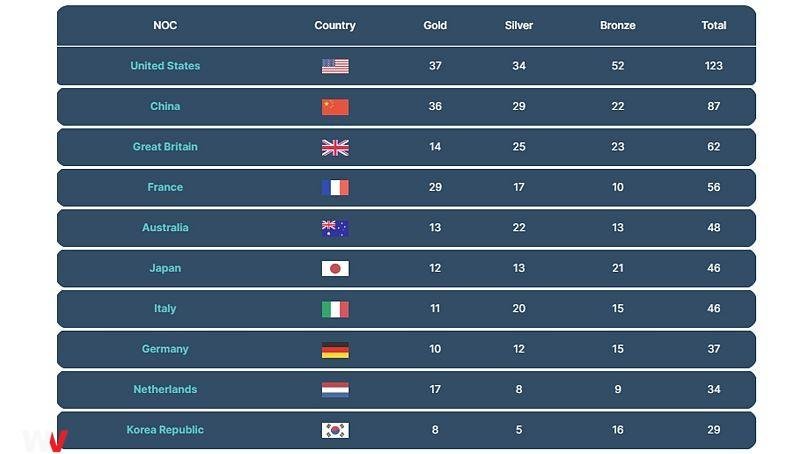Screen dimensions: 808x454
Task: Select the Netherlands flag icon
Action: click(335, 390)
